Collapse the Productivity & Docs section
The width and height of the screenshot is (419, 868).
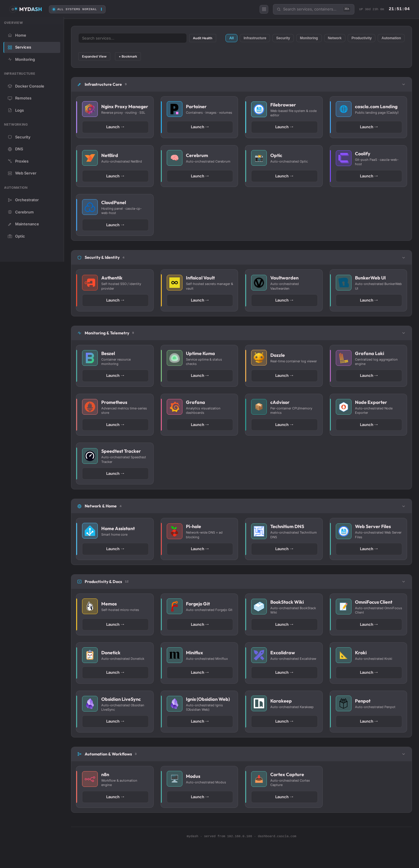[x=404, y=582]
